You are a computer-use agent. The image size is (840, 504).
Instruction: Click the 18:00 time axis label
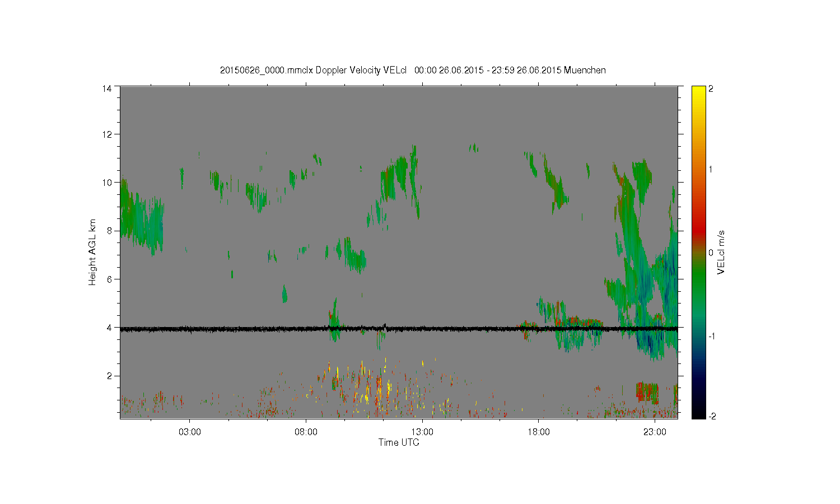click(x=539, y=432)
